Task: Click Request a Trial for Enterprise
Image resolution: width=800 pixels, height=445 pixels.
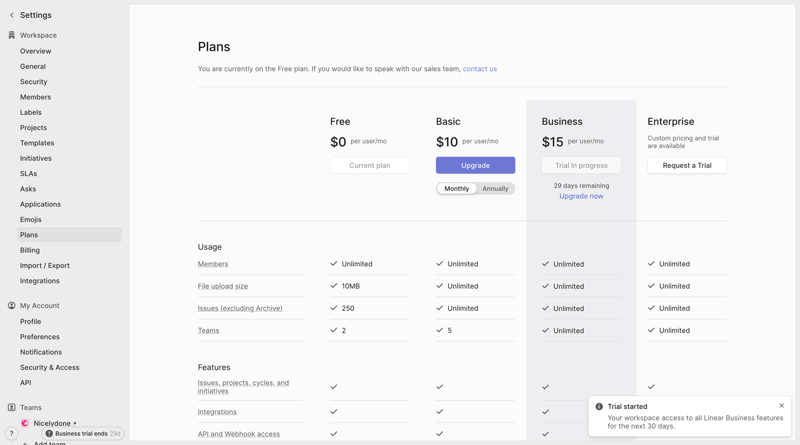Action: pyautogui.click(x=687, y=165)
